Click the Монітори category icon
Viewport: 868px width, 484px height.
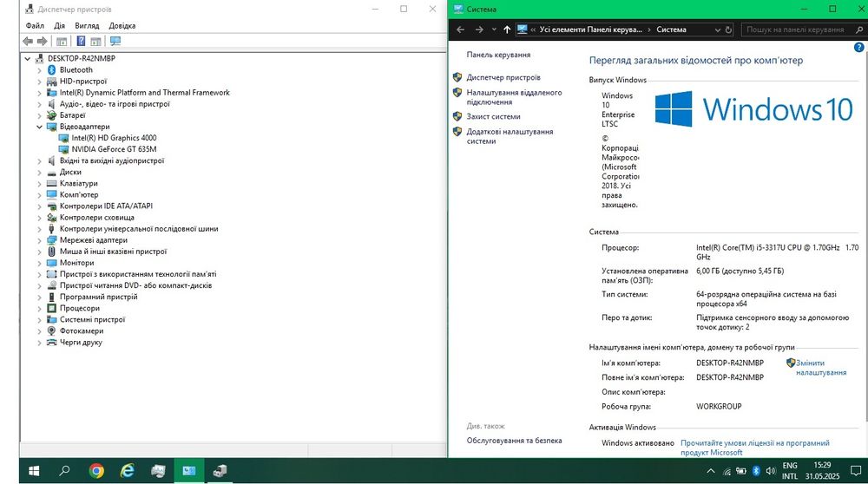click(51, 263)
